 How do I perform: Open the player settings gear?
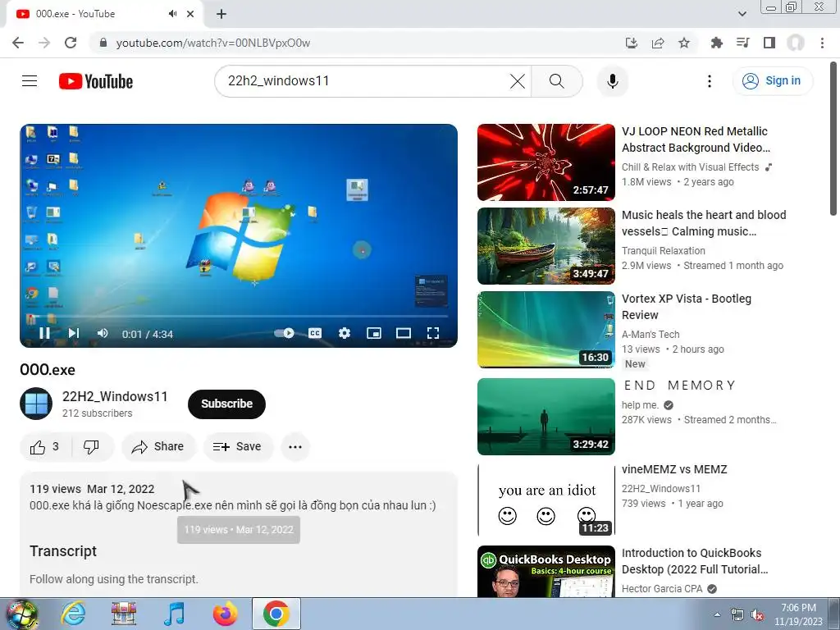[x=345, y=333]
